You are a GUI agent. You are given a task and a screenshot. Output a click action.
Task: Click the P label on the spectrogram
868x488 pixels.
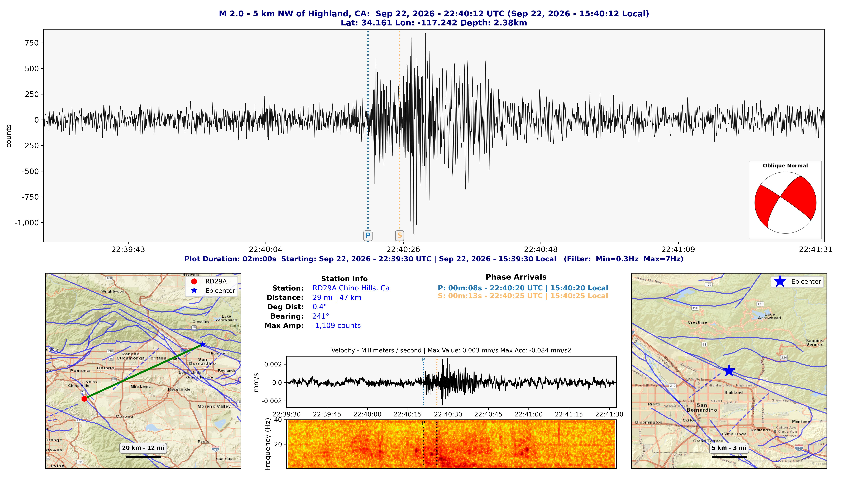423,423
